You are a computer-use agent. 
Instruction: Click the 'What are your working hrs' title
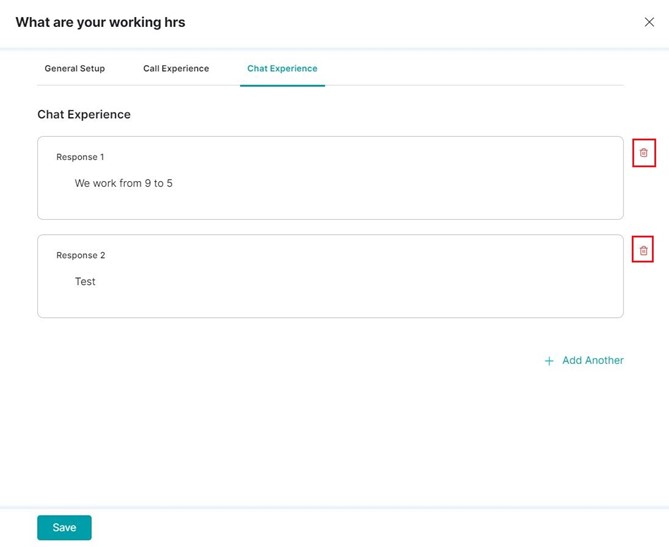tap(100, 22)
